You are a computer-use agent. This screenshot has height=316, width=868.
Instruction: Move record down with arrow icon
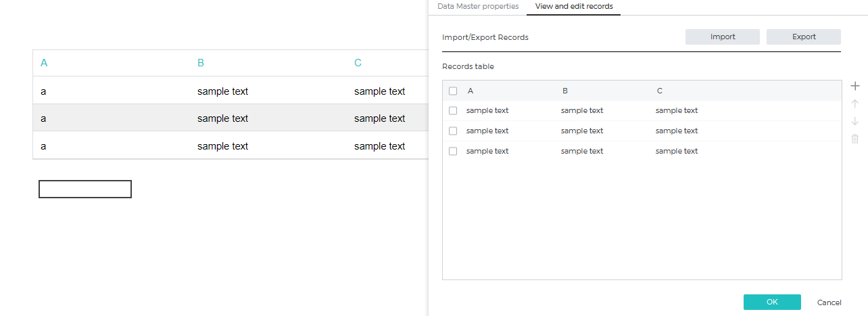click(854, 121)
